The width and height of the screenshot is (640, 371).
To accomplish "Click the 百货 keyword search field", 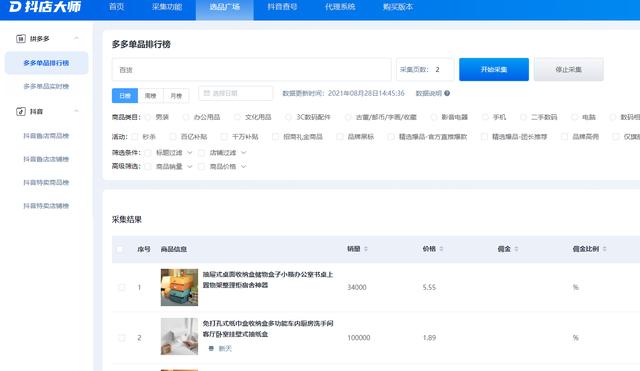I will pyautogui.click(x=251, y=70).
